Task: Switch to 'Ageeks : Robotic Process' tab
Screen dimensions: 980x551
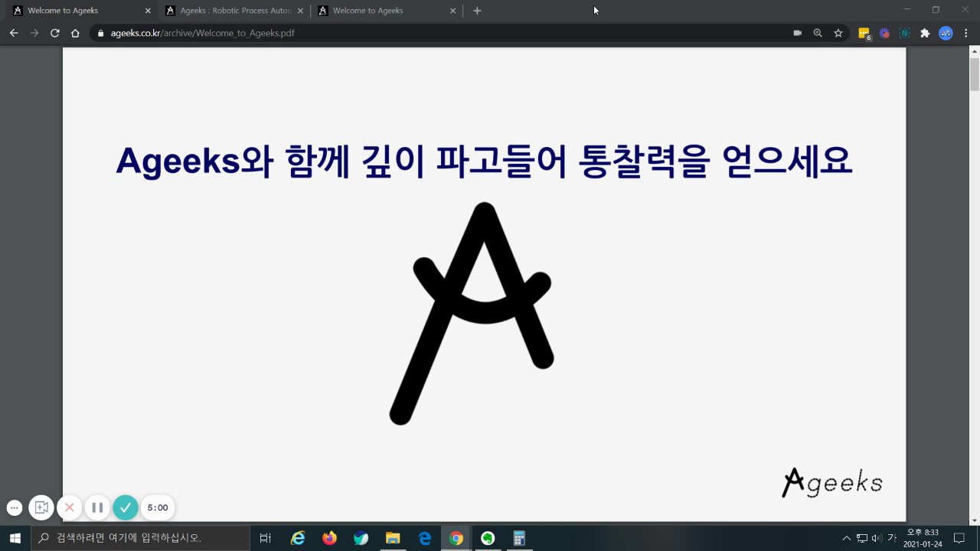Action: pos(236,11)
